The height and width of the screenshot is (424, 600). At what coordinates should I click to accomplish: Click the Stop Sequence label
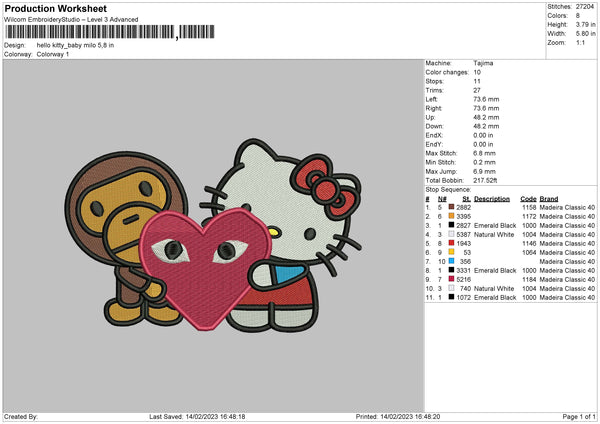click(447, 188)
